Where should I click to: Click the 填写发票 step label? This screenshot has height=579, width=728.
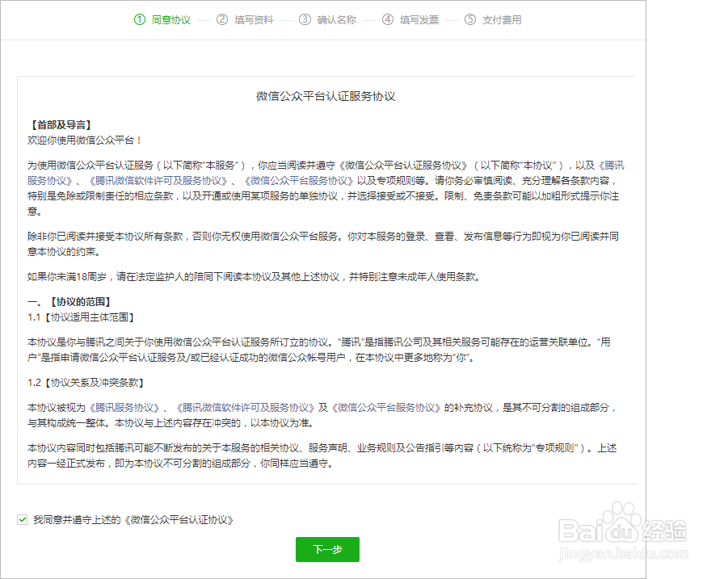(419, 20)
